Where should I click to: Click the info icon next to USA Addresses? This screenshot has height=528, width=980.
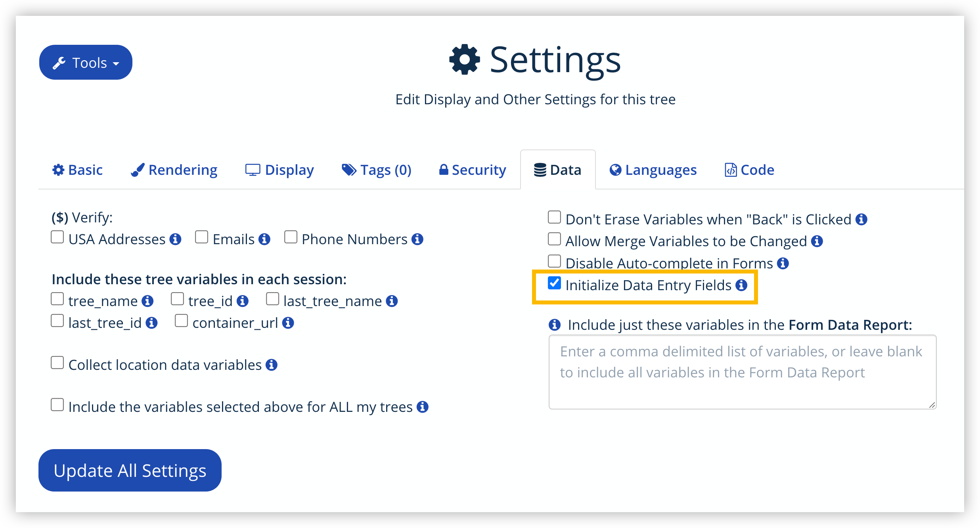pos(176,239)
